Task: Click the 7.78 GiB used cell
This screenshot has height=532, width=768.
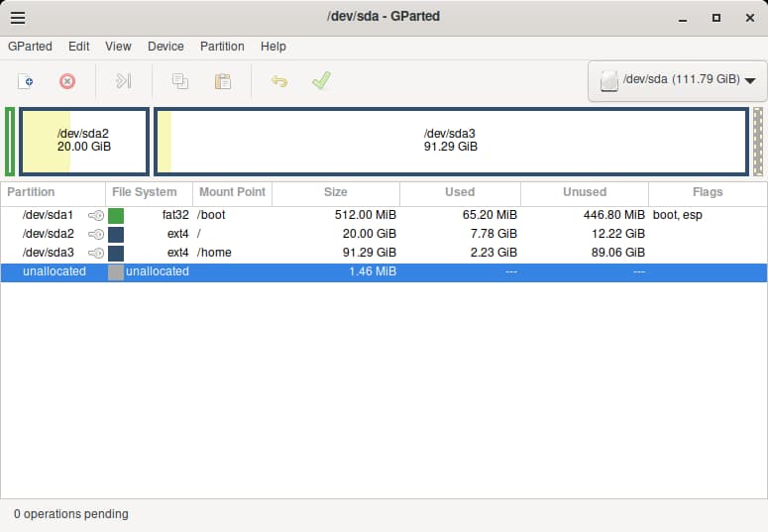Action: (x=494, y=234)
